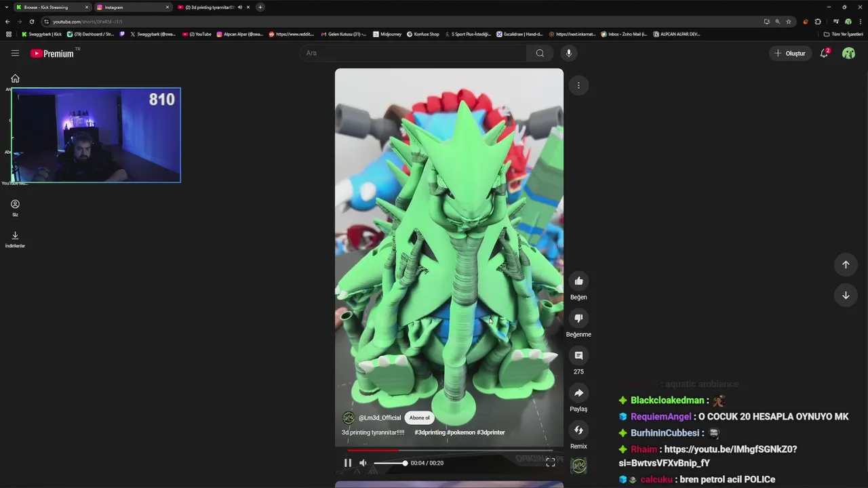Open the İndirilenler downloads sidebar item
868x488 pixels.
15,239
